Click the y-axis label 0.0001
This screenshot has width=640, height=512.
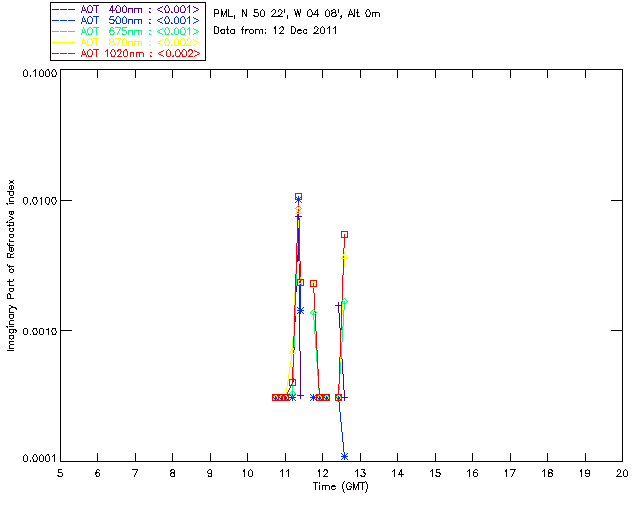coord(39,459)
